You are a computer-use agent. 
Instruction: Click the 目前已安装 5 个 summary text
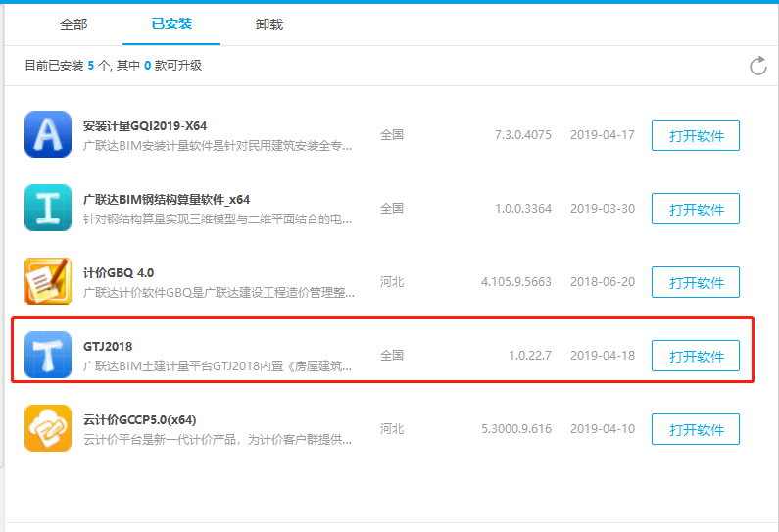point(114,66)
